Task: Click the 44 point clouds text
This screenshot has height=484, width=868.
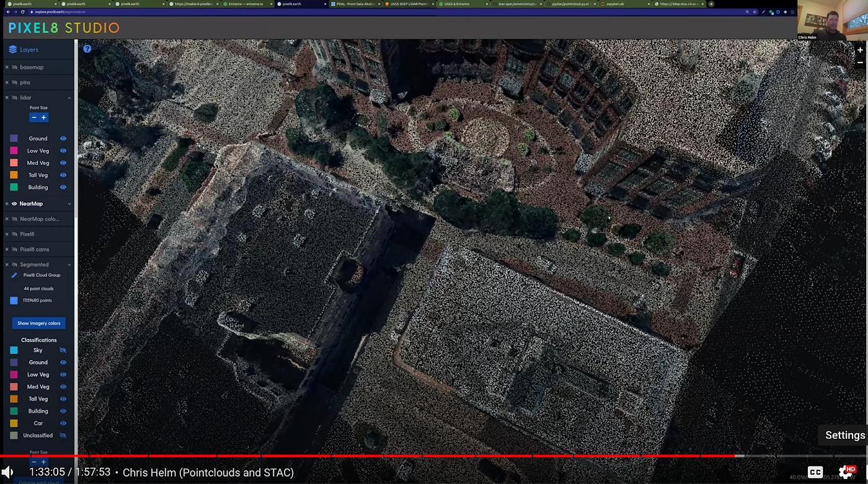Action: pyautogui.click(x=38, y=289)
